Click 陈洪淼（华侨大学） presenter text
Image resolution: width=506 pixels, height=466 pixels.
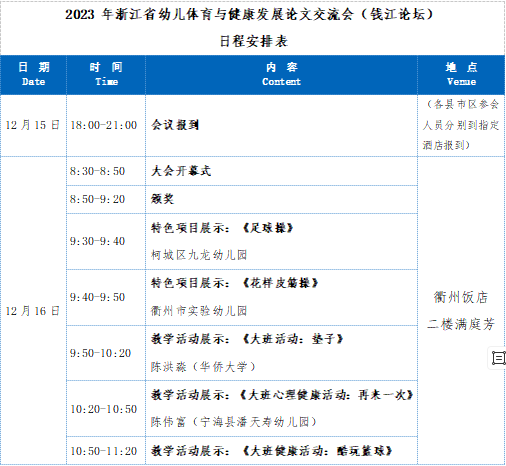(203, 367)
